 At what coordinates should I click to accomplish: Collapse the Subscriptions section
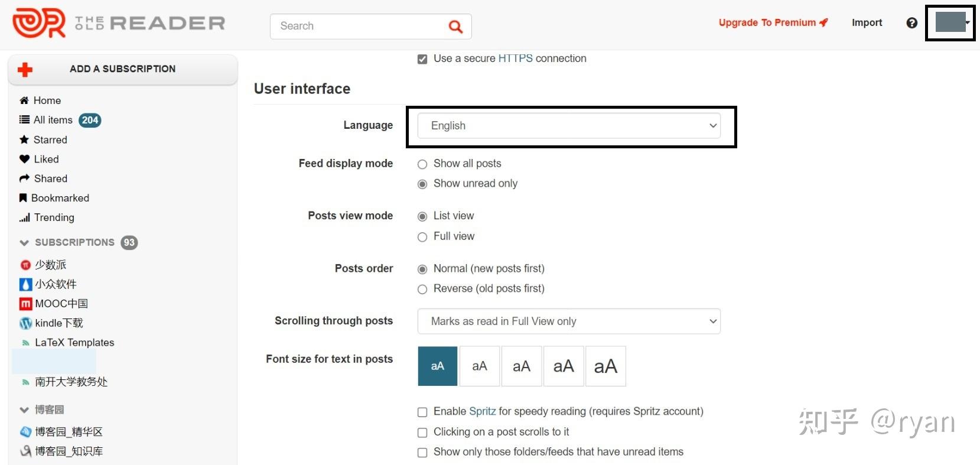pos(24,243)
